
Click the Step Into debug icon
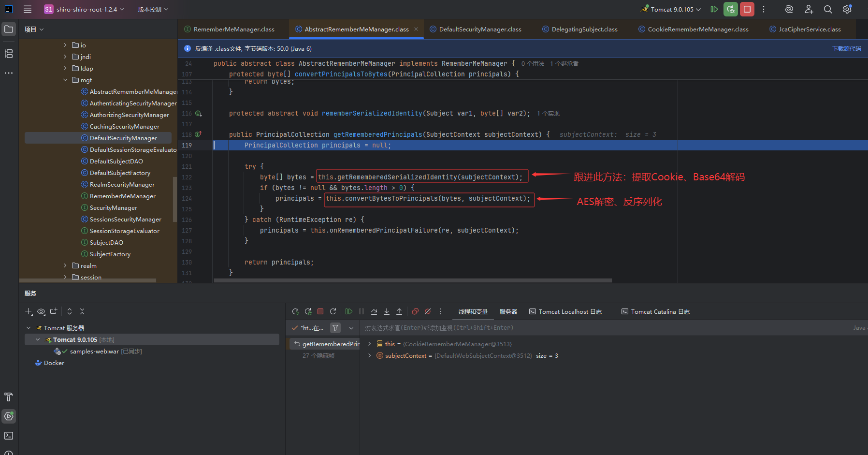point(387,312)
